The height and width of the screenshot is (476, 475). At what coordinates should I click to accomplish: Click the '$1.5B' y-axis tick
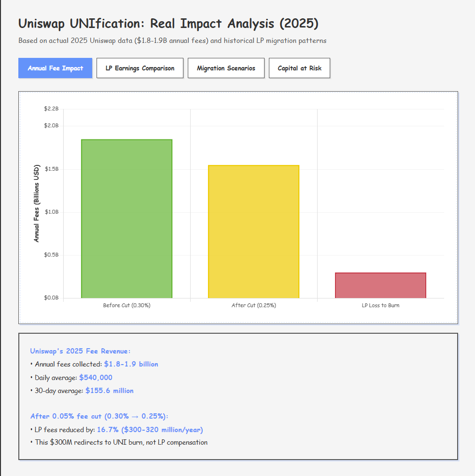[52, 169]
